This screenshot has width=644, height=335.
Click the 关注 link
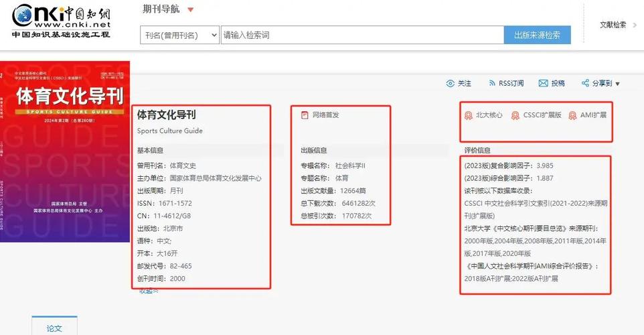[x=465, y=84]
